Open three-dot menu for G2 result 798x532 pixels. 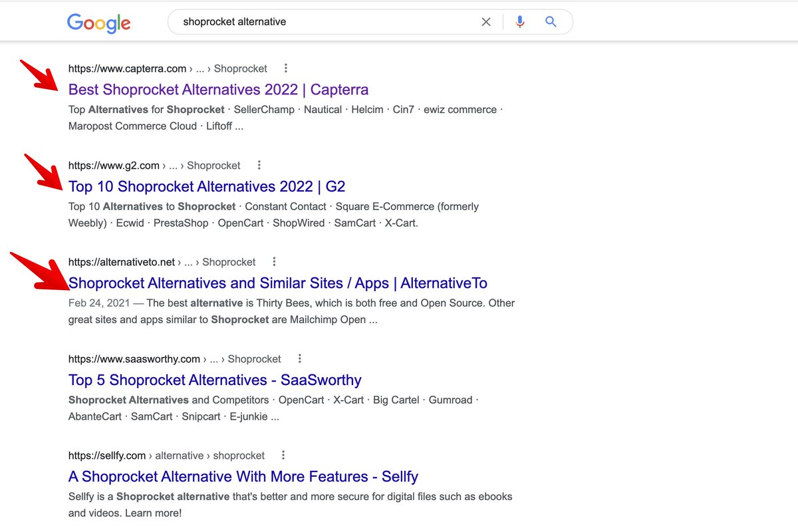tap(259, 165)
